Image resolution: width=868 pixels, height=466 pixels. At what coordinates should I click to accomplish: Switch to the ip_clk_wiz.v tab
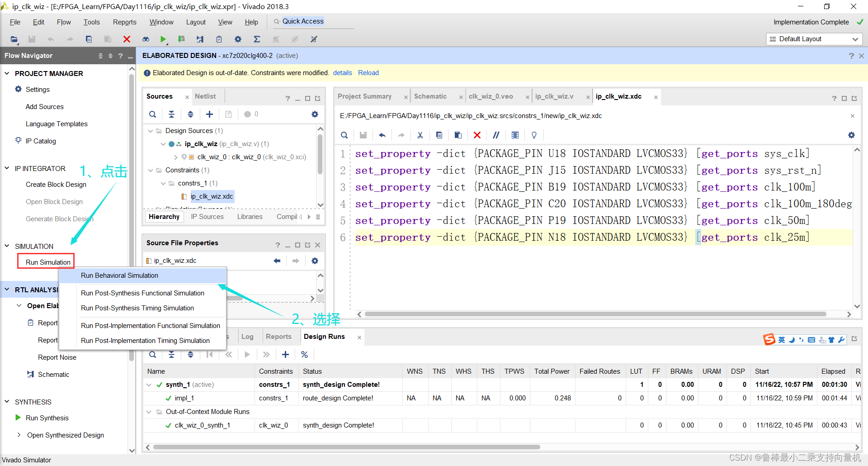coord(554,96)
